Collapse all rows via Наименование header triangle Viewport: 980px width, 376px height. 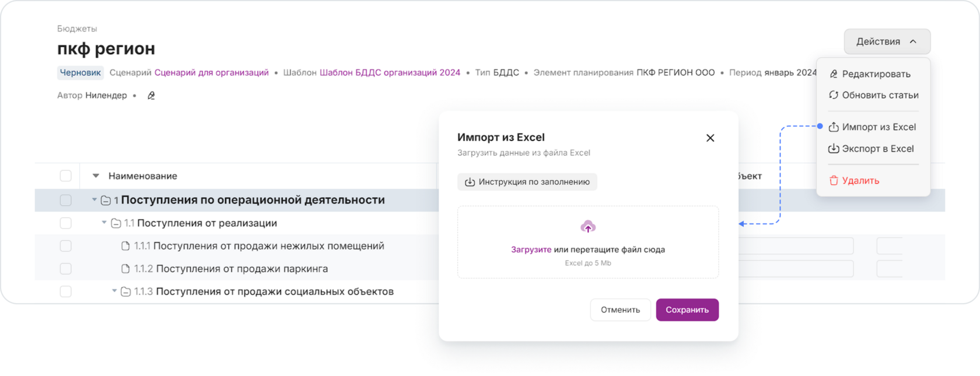click(x=96, y=175)
